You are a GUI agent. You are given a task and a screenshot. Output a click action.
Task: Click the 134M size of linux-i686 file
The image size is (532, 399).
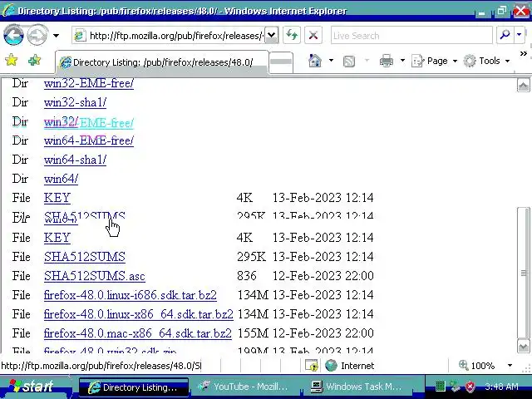pyautogui.click(x=253, y=295)
